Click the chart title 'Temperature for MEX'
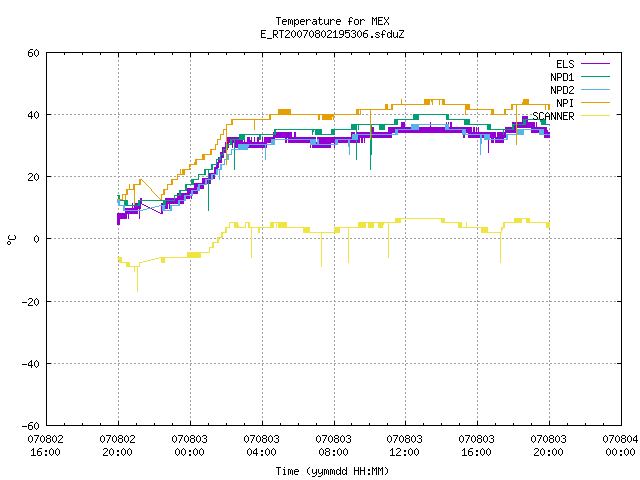 (x=332, y=21)
